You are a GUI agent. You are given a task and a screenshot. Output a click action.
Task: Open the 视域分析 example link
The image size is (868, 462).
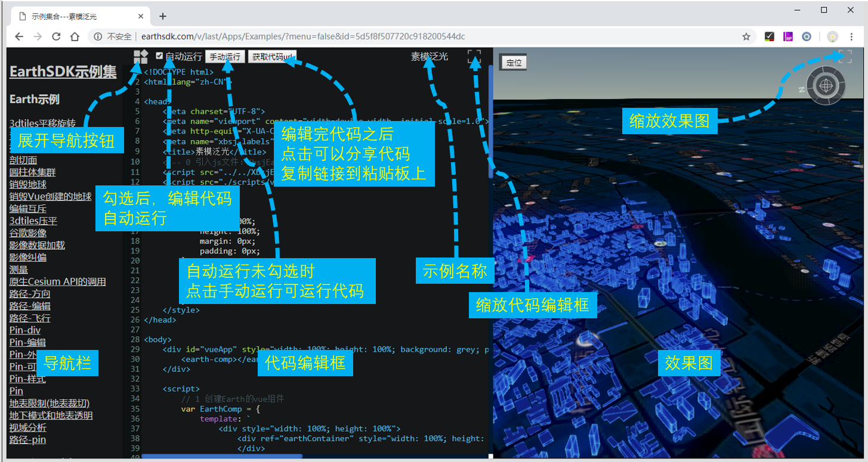(x=28, y=427)
